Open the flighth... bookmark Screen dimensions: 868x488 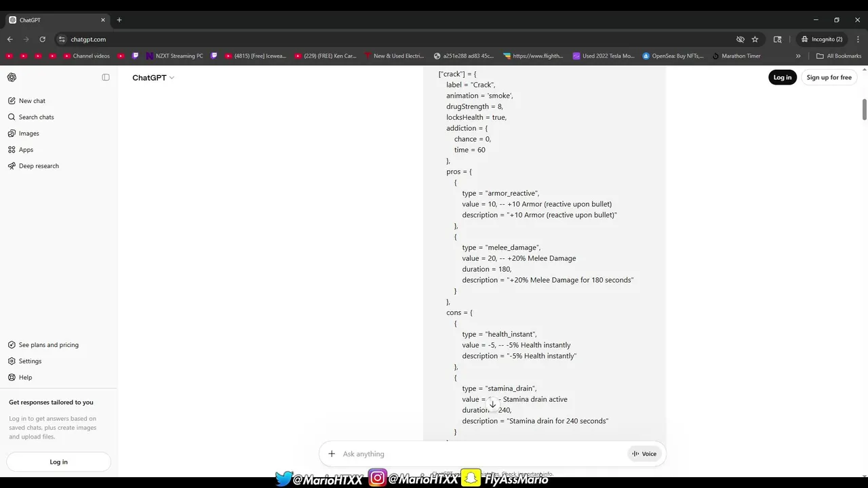coord(534,56)
